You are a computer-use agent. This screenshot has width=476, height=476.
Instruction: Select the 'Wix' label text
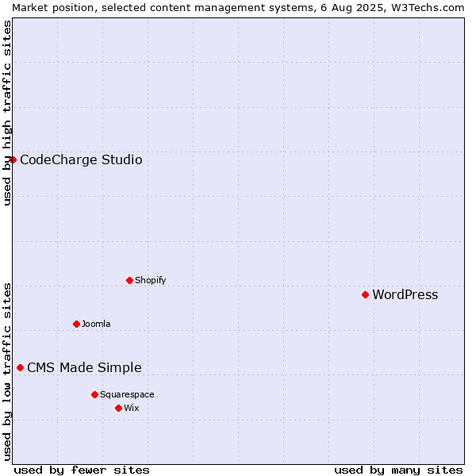coord(132,408)
